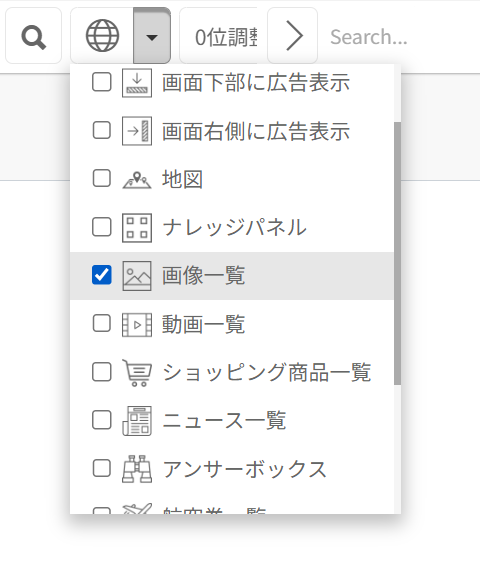This screenshot has width=480, height=562.
Task: Click the magnifying glass search button
Action: click(x=33, y=36)
